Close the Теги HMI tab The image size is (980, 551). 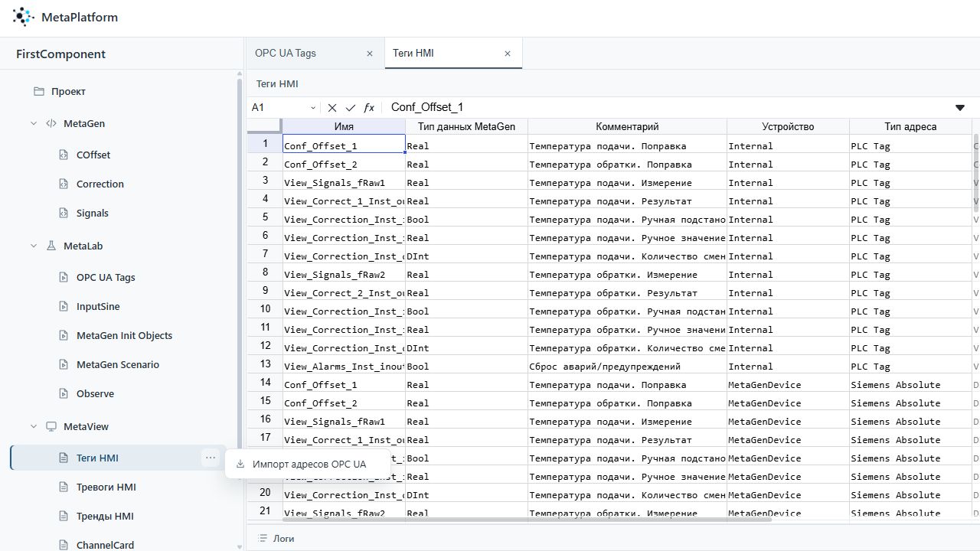(508, 54)
